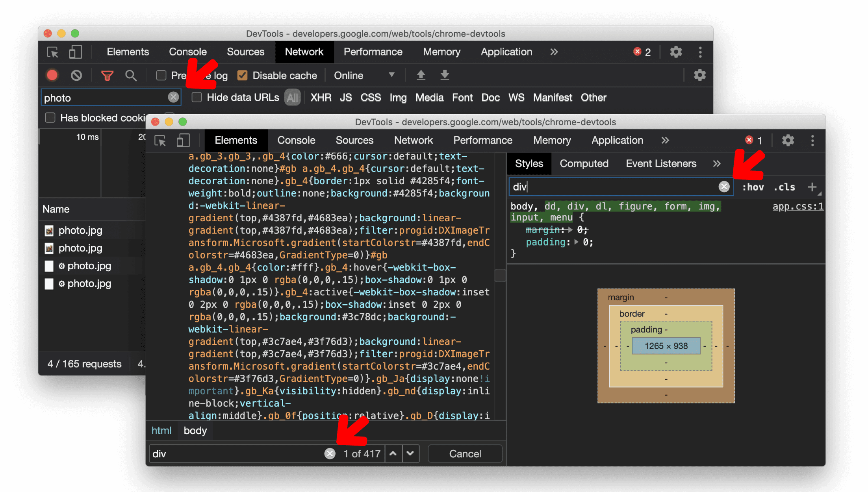868x492 pixels.
Task: Click the CSS filter type button
Action: pos(368,97)
